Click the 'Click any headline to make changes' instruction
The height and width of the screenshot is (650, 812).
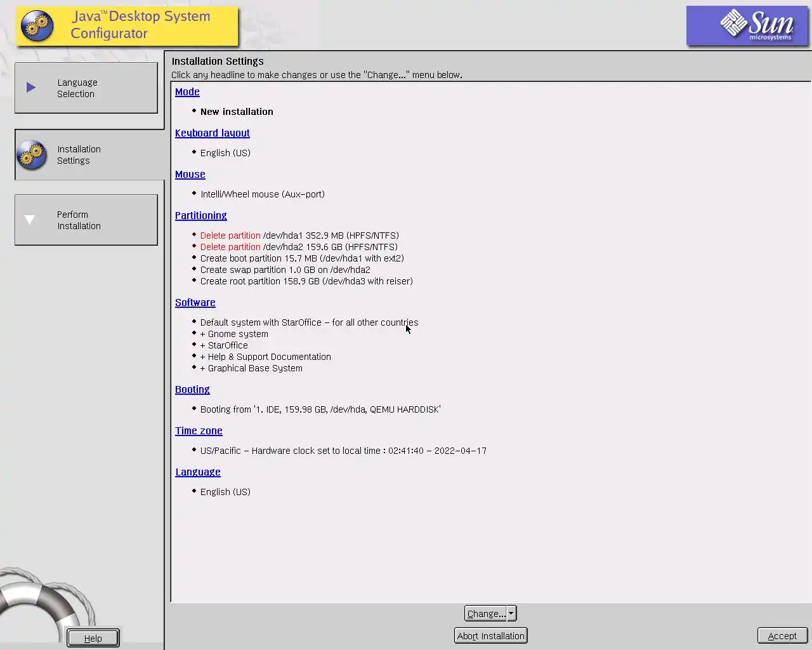317,75
